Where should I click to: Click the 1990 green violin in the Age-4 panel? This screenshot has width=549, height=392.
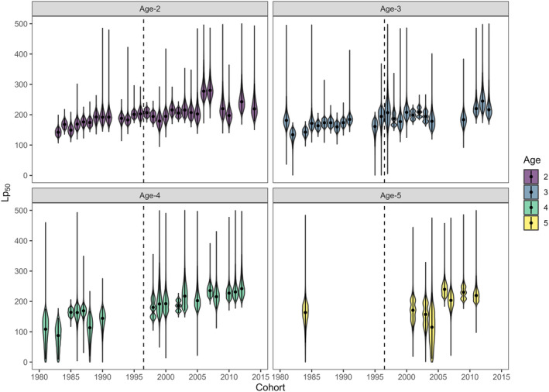pyautogui.click(x=102, y=318)
